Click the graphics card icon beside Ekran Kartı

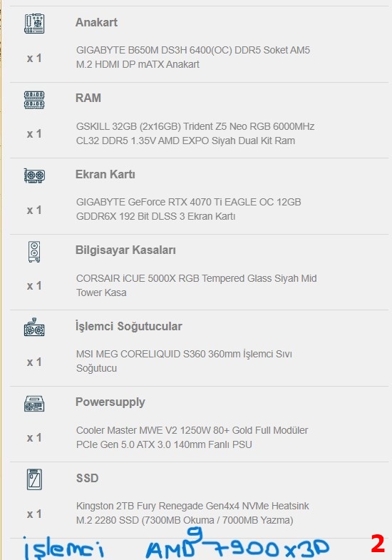coord(34,175)
